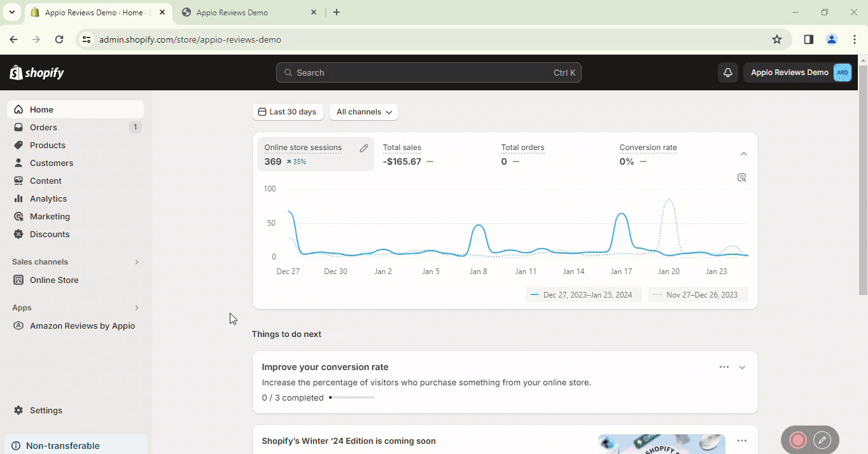Open the report icon beside the chart
The width and height of the screenshot is (868, 454).
[x=741, y=177]
